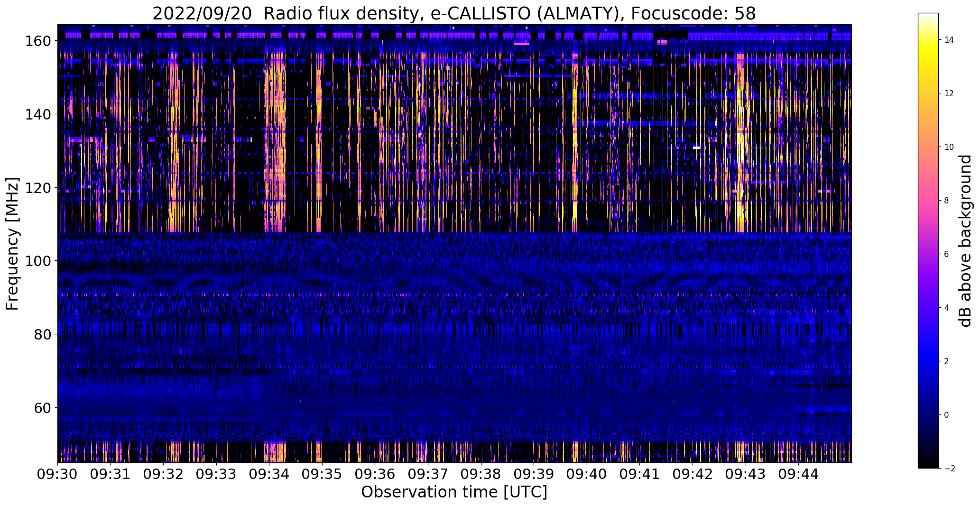Click the 09:33 time tick label
Image resolution: width=980 pixels, height=506 pixels.
[x=216, y=475]
